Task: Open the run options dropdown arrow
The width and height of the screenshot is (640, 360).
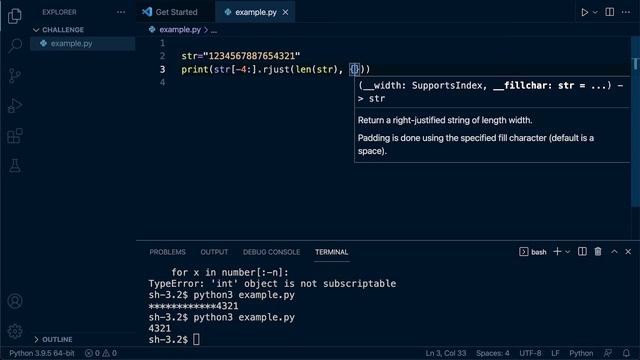Action: tap(595, 12)
